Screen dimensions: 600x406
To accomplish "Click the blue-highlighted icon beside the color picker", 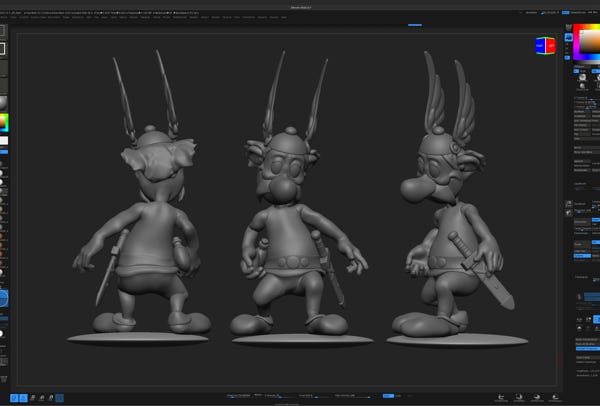I will tap(569, 37).
